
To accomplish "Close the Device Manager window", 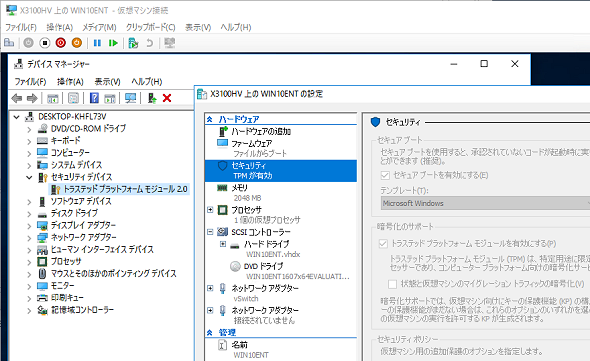I will coord(515,64).
